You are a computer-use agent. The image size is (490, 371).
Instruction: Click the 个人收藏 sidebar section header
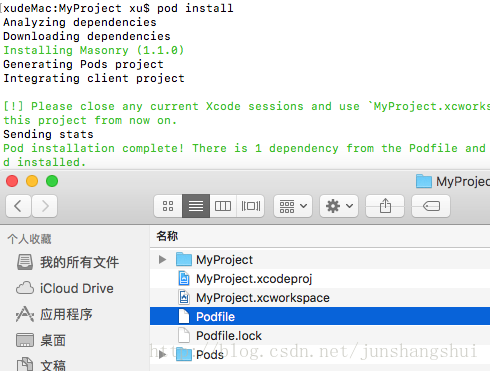tap(30, 239)
